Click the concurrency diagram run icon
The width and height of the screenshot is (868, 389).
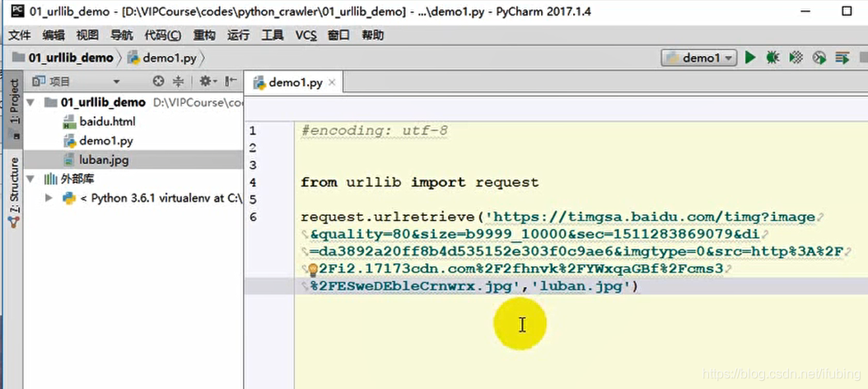(842, 57)
